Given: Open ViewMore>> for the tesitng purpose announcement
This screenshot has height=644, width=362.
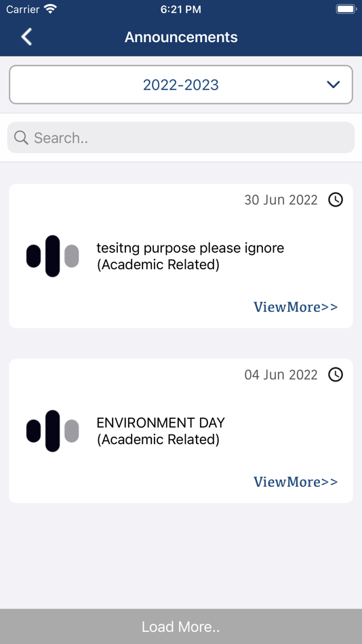Looking at the screenshot, I should coord(296,307).
